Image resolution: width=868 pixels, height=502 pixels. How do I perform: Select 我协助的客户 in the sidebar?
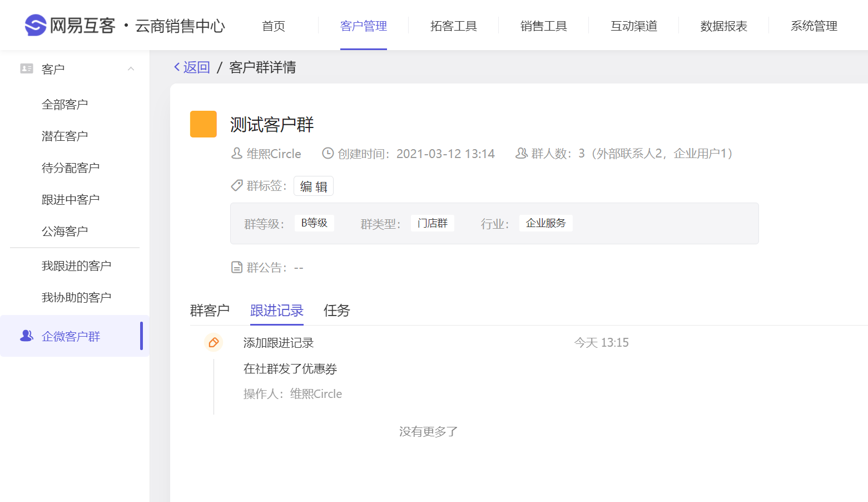77,297
